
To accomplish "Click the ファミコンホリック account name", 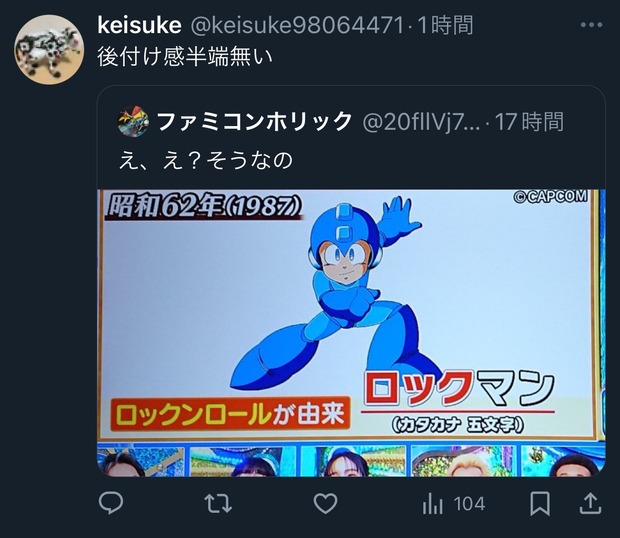I will 255,121.
